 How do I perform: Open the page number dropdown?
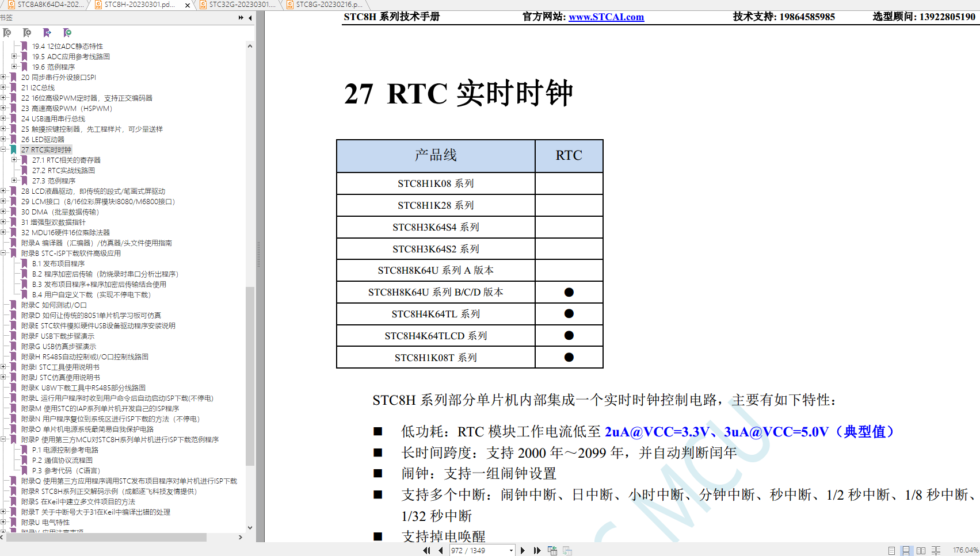coord(511,550)
